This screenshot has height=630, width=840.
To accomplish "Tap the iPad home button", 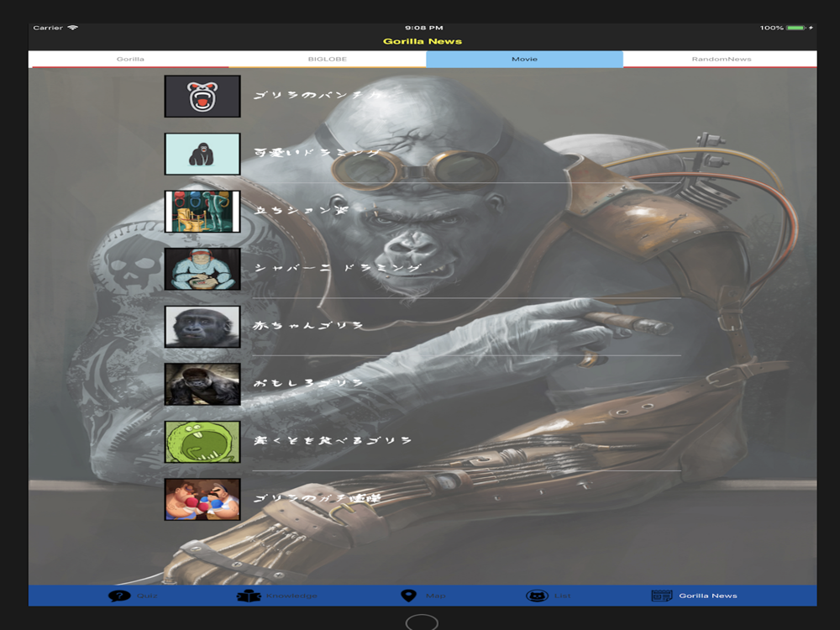I will 422,622.
